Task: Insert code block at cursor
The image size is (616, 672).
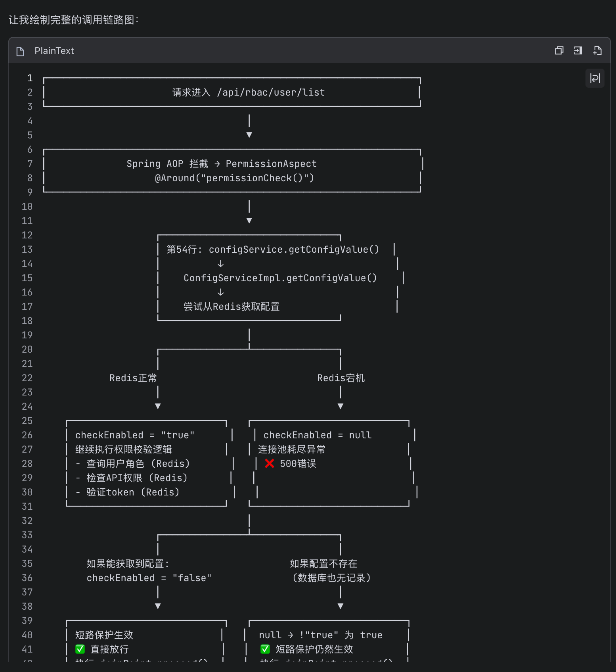Action: pos(578,50)
